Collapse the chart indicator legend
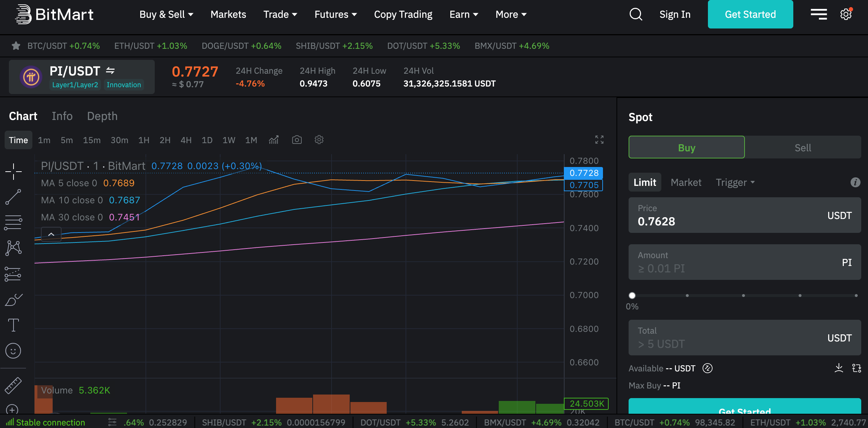This screenshot has height=428, width=868. (x=51, y=234)
